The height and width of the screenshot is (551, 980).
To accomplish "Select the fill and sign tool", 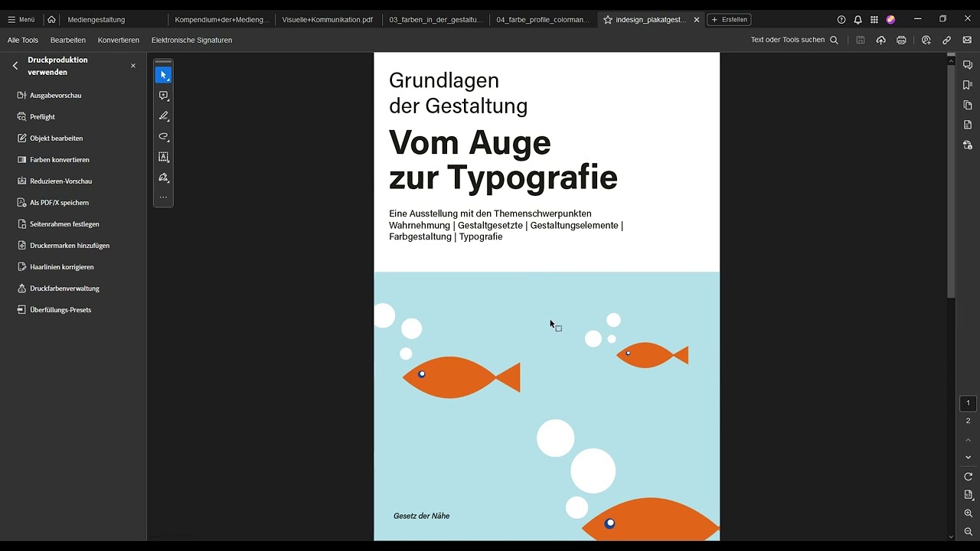I will tap(163, 178).
